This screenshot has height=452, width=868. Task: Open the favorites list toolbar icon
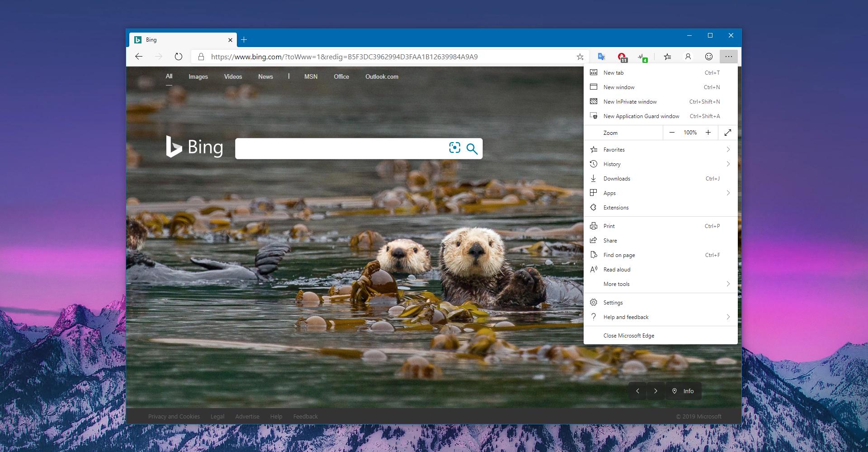pyautogui.click(x=667, y=57)
